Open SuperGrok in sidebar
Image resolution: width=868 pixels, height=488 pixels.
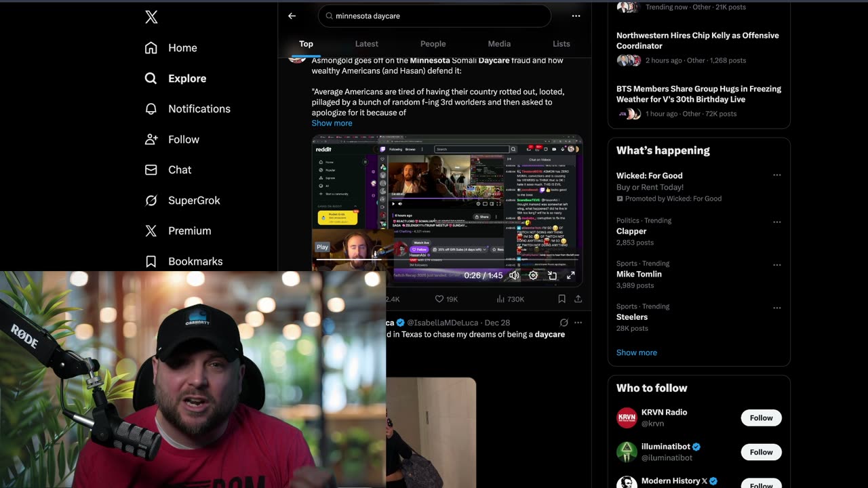tap(182, 200)
